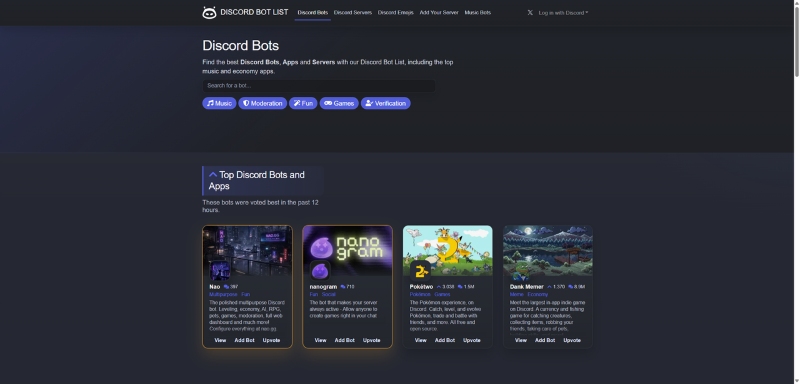Open Log in with Discord dropdown
800x384 pixels.
pyautogui.click(x=563, y=13)
